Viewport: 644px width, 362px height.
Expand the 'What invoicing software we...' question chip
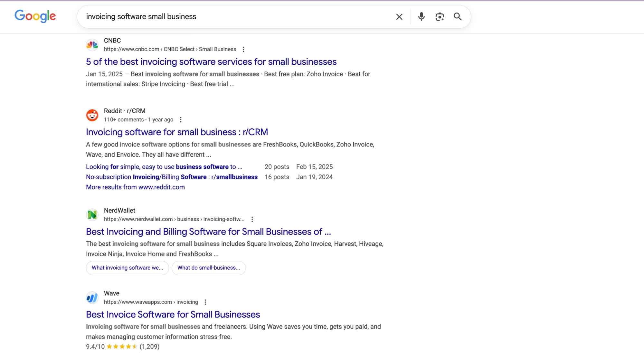tap(127, 268)
